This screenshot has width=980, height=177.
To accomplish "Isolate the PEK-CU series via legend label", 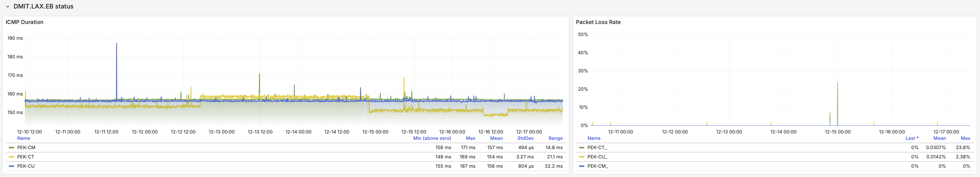I will [x=25, y=166].
